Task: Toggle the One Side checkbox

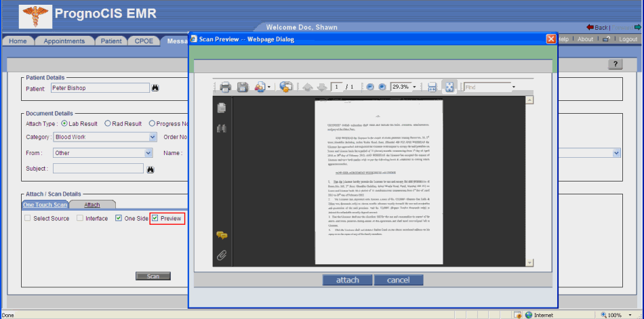Action: pyautogui.click(x=119, y=218)
